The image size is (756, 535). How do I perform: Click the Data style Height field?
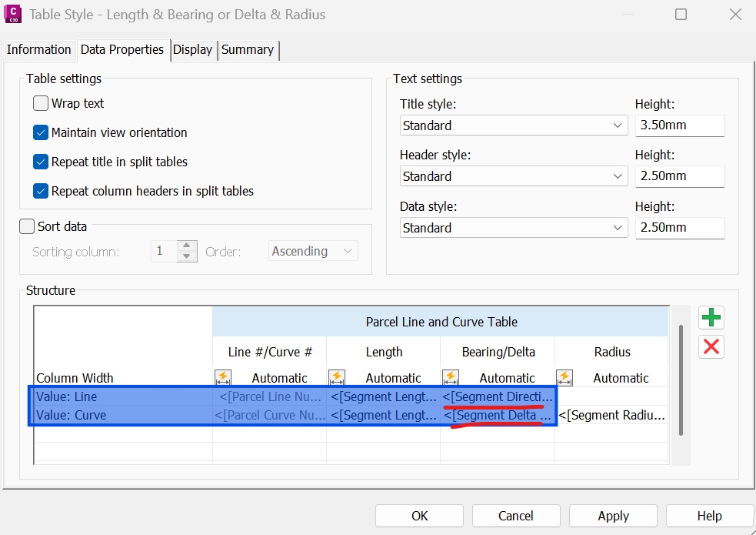[680, 228]
